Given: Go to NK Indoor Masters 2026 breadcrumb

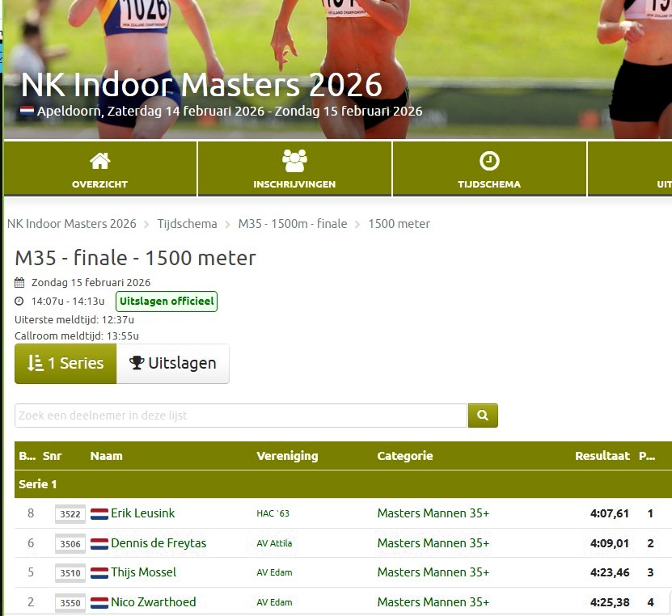Looking at the screenshot, I should (x=72, y=224).
